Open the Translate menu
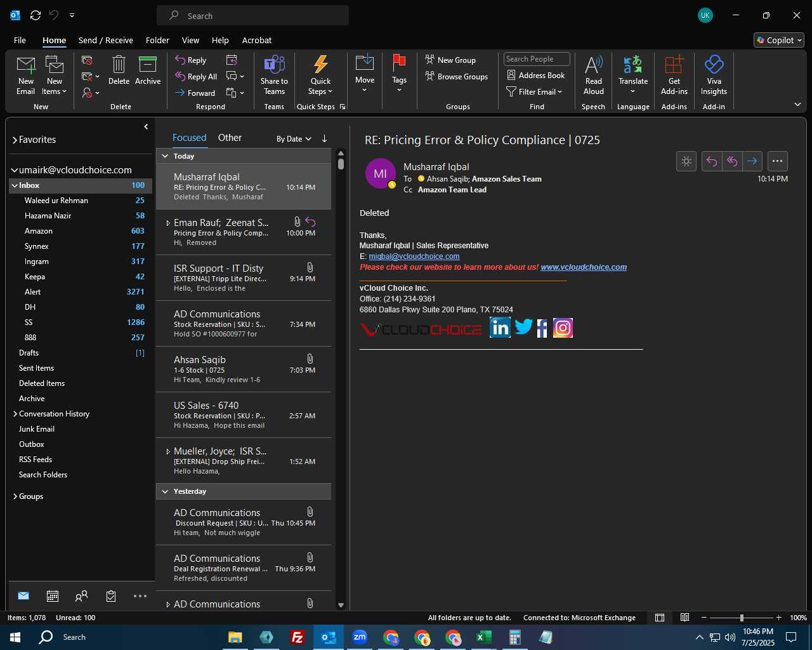 [633, 76]
